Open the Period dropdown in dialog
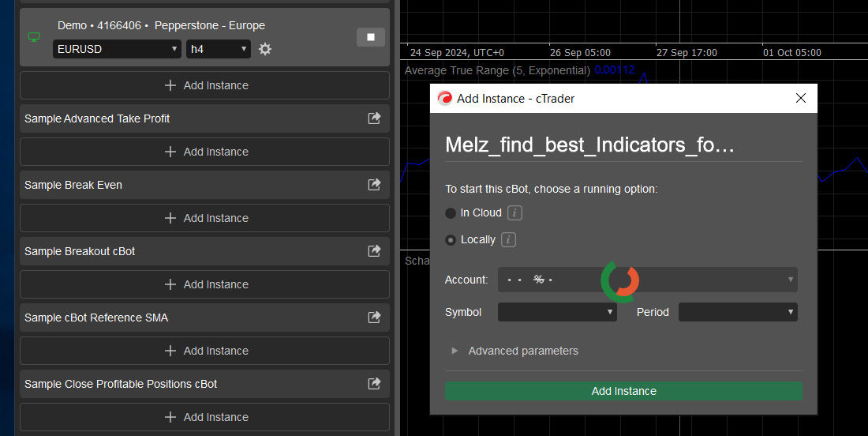Viewport: 868px width, 436px height. pos(738,312)
